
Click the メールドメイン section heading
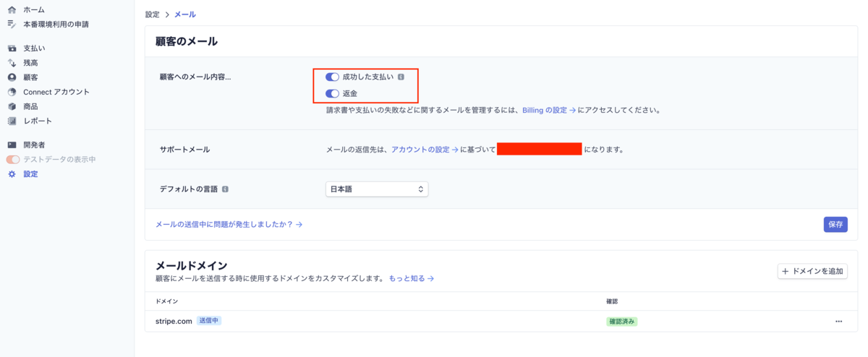coord(192,266)
